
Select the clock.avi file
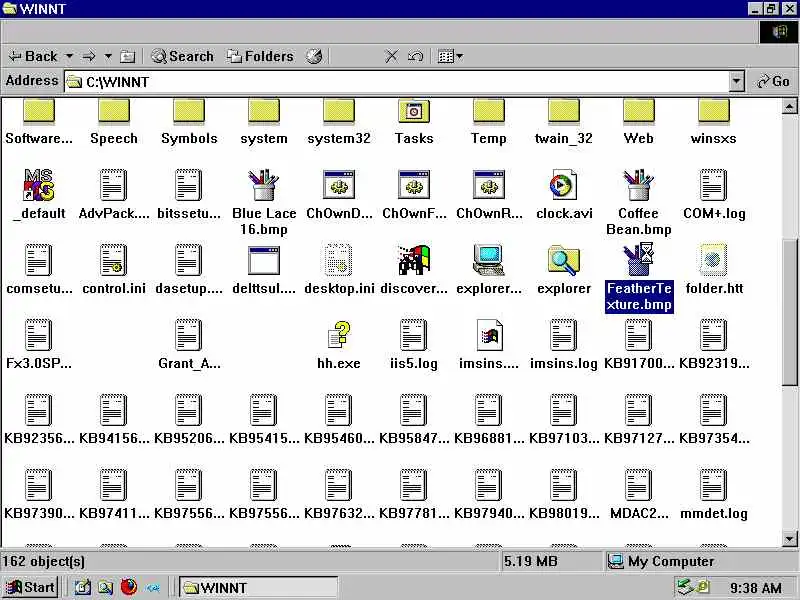(x=564, y=194)
